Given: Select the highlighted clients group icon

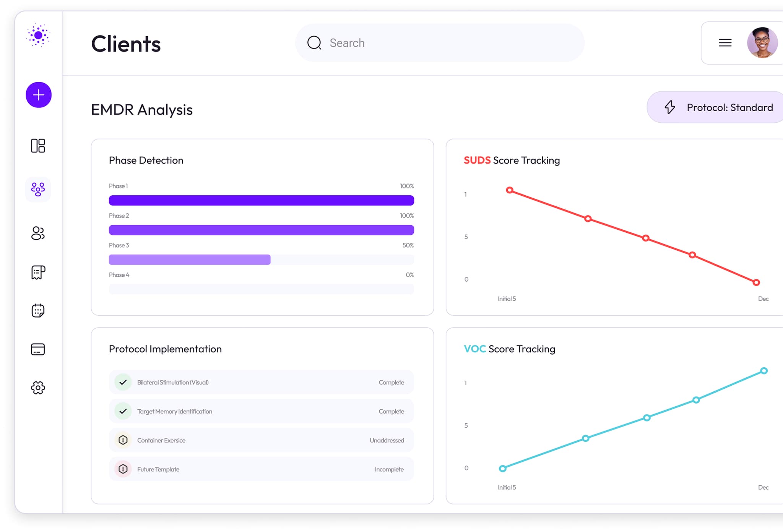Looking at the screenshot, I should point(38,189).
